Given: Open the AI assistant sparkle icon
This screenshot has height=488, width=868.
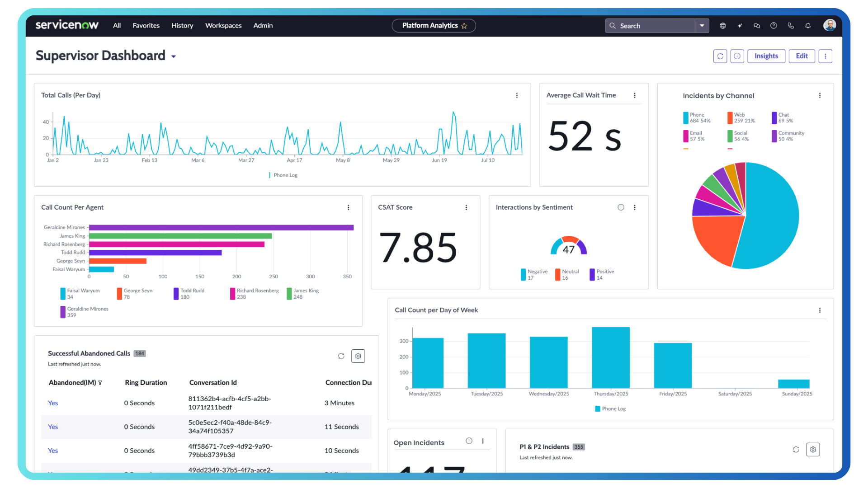Looking at the screenshot, I should [740, 26].
